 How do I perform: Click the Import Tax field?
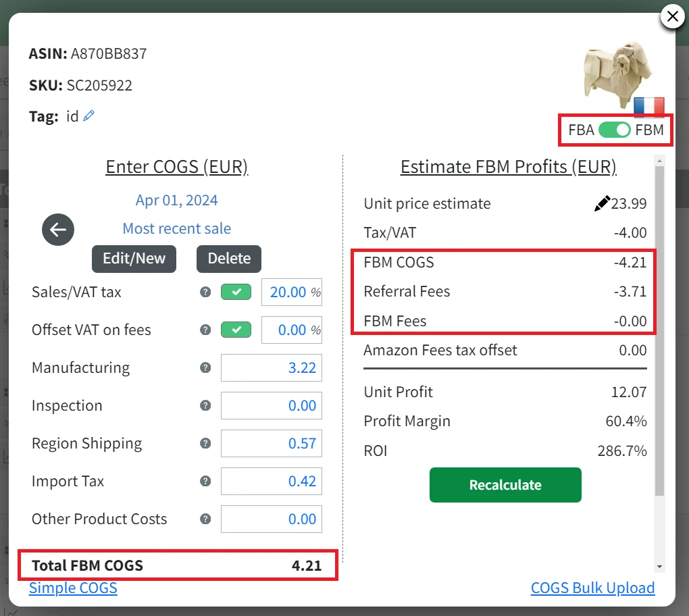[272, 481]
